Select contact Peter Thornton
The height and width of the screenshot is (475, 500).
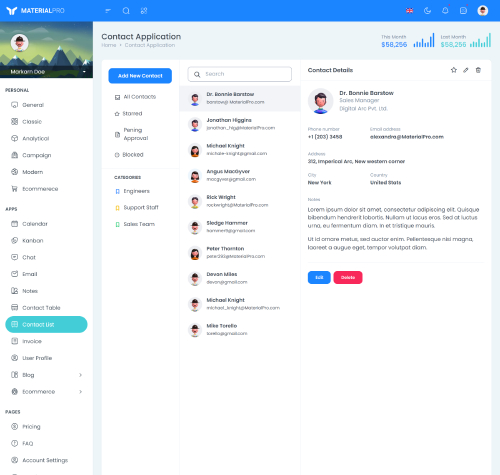240,252
